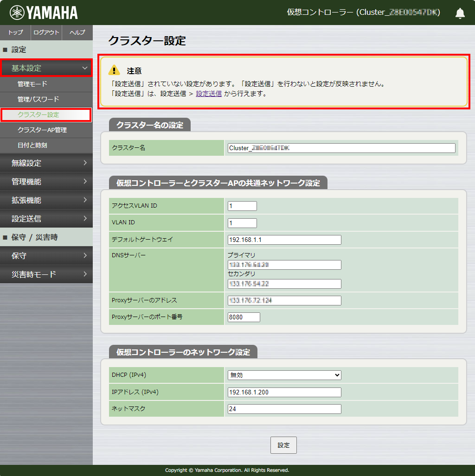475x476 pixels.
Task: Click the notification bell icon
Action: click(460, 13)
